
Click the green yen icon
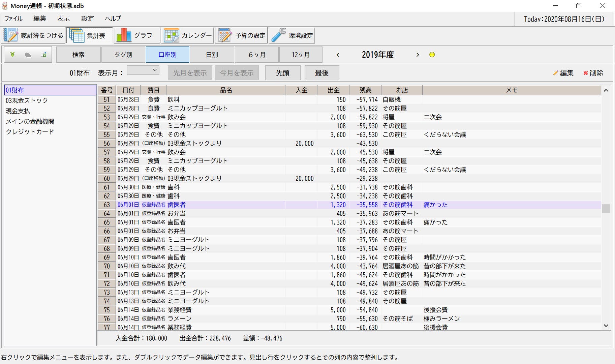(x=12, y=55)
